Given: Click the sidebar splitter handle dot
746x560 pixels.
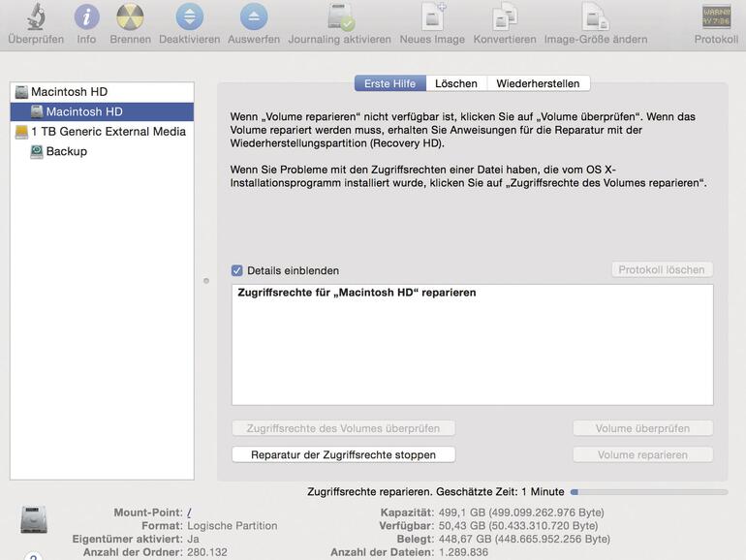Looking at the screenshot, I should click(x=206, y=281).
